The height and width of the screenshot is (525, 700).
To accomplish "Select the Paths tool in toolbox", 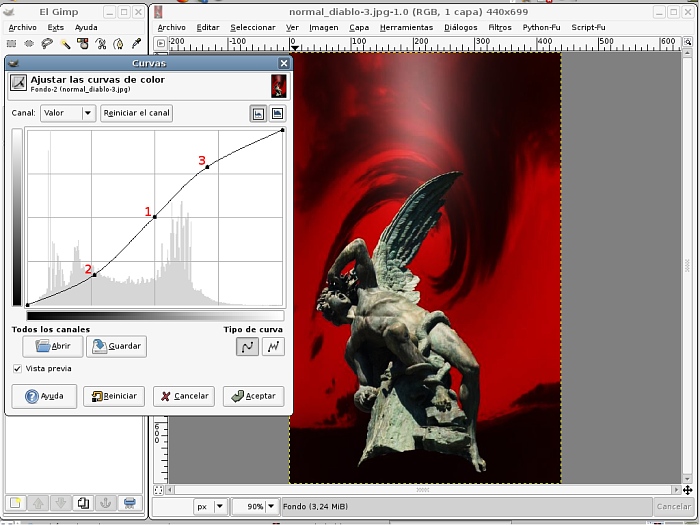I will tap(118, 43).
